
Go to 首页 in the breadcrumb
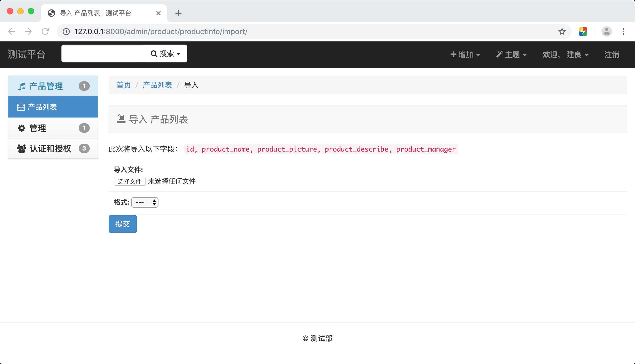click(x=124, y=85)
